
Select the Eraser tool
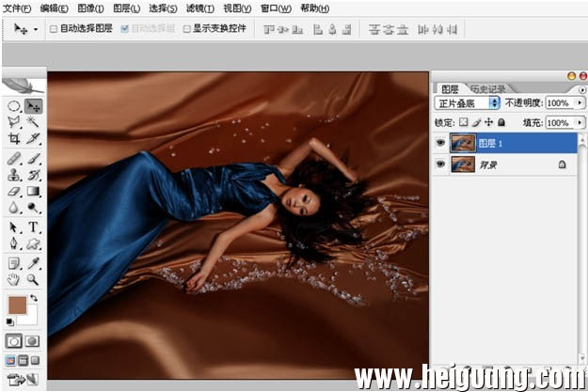click(14, 192)
